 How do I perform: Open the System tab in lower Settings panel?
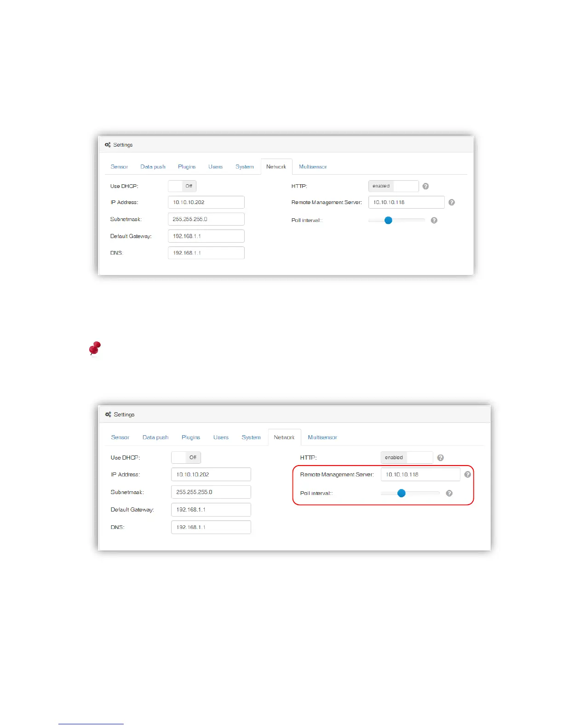coord(251,438)
